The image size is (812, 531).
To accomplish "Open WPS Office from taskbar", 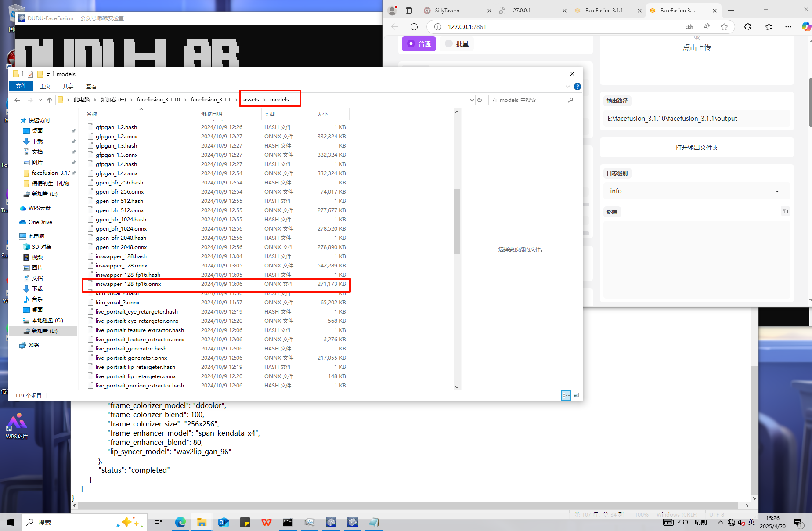I will pos(266,522).
